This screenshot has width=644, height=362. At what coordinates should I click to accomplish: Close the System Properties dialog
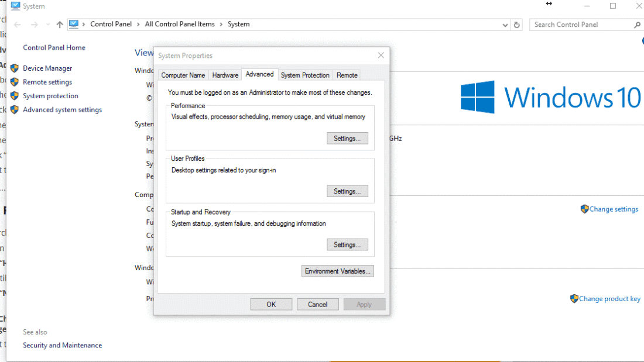[x=381, y=56]
